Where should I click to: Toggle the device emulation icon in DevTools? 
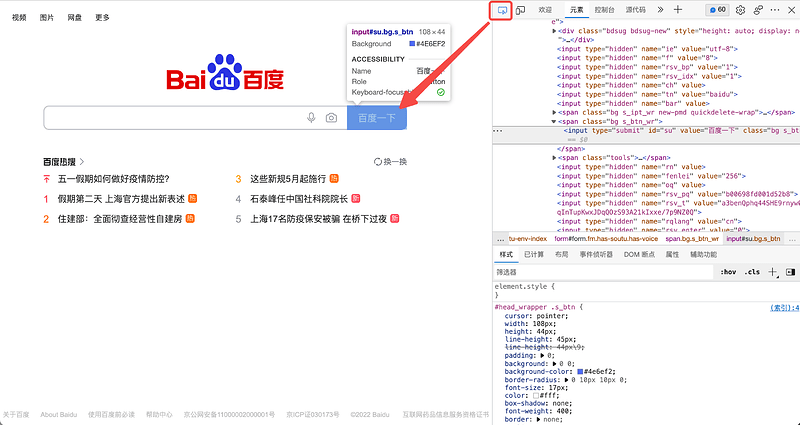(520, 10)
